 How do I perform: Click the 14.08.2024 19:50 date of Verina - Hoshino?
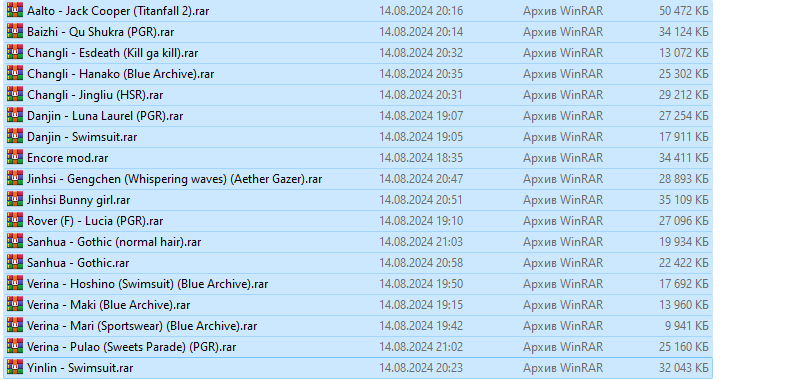pos(421,284)
